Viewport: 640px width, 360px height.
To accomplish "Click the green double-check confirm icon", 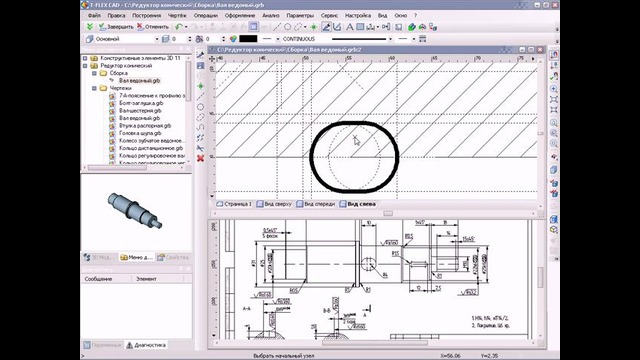I will point(90,27).
